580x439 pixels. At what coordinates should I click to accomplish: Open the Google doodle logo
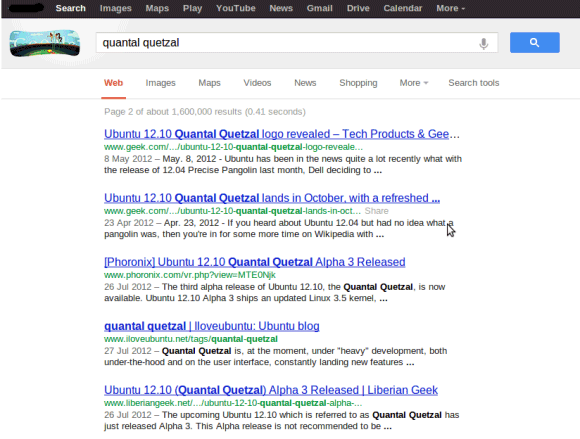pos(45,43)
